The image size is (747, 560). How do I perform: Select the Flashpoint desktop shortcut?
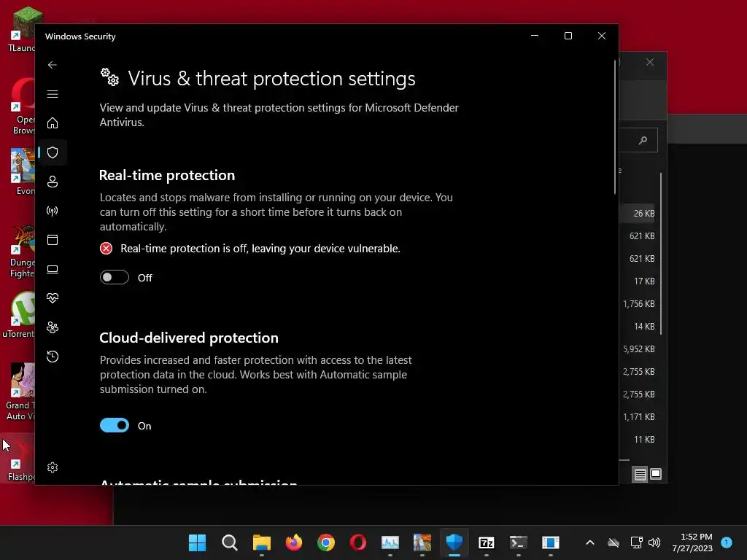21,459
